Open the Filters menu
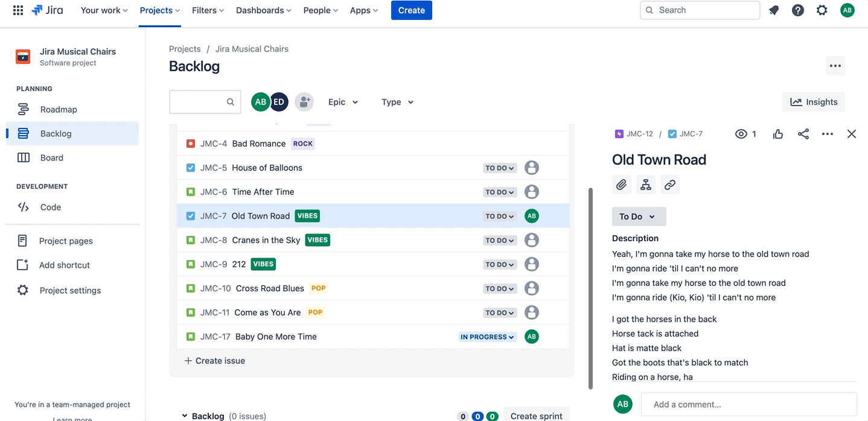The width and height of the screenshot is (868, 421). [208, 10]
